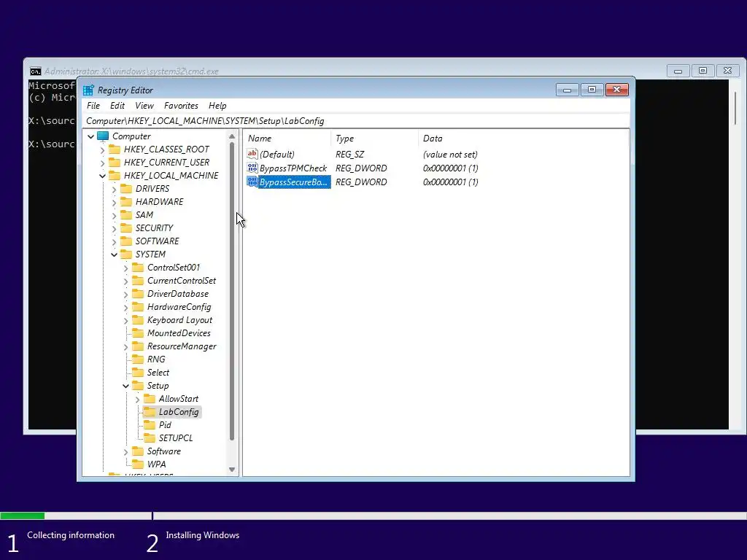
Task: Click the tree pane scroll up arrow
Action: click(232, 136)
